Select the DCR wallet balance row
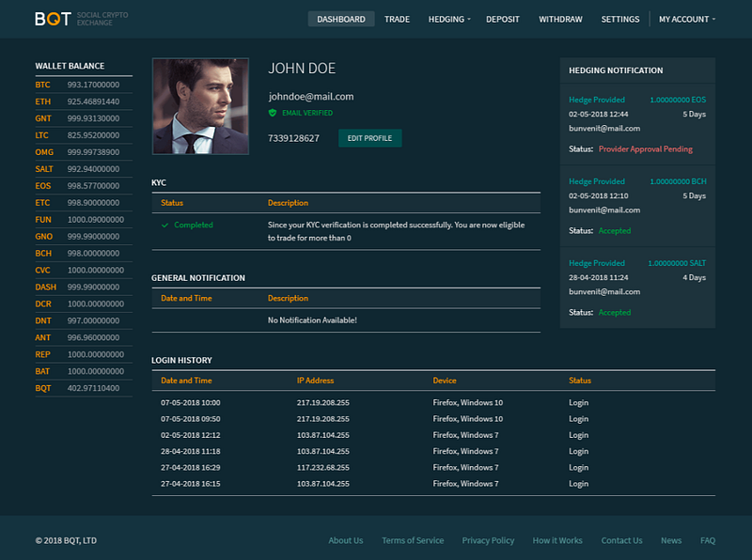 pos(84,304)
